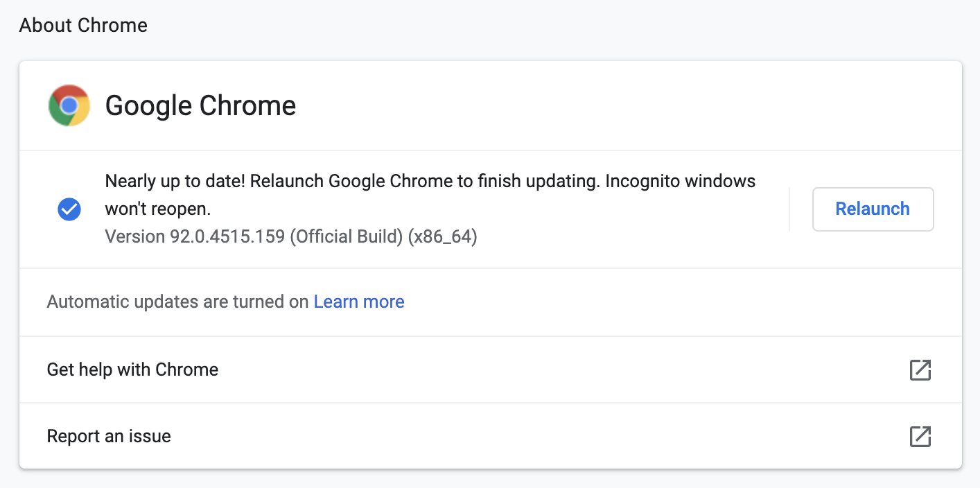Click the About Chrome page heading
The height and width of the screenshot is (488, 980).
pyautogui.click(x=83, y=26)
